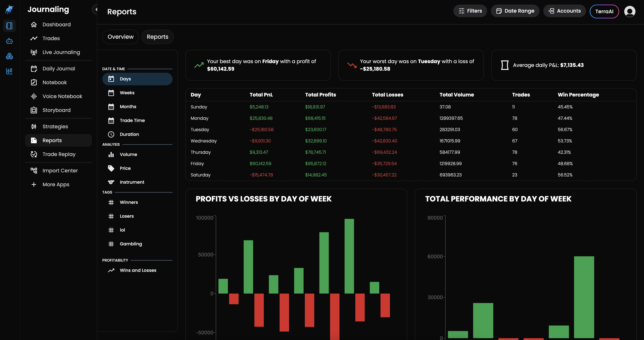Screen dimensions: 644x340
Task: Click the journal notebook rail icon
Action: (x=10, y=26)
